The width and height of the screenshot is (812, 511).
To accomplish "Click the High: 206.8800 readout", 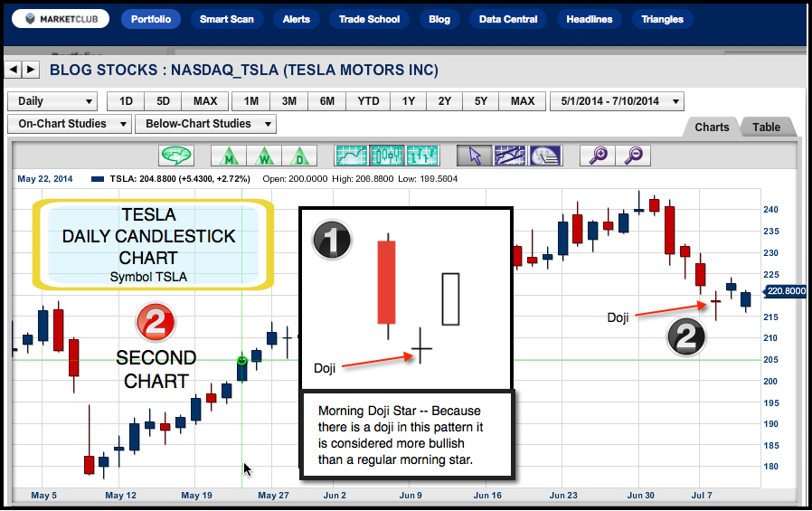I will pyautogui.click(x=363, y=179).
